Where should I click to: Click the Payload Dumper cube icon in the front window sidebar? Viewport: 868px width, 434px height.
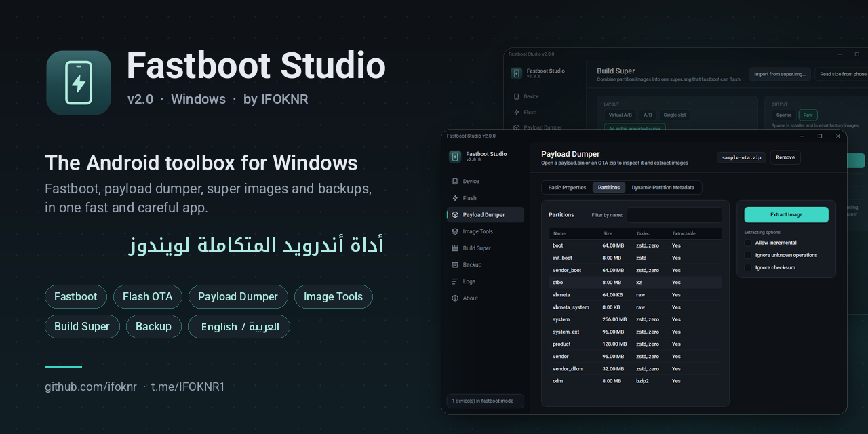[455, 215]
